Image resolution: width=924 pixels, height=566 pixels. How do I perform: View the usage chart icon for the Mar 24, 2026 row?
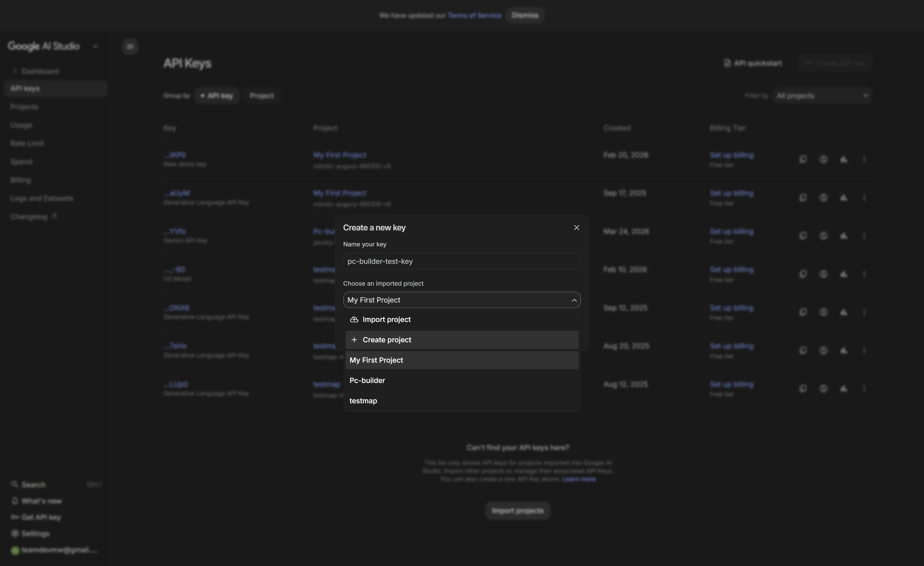(843, 235)
